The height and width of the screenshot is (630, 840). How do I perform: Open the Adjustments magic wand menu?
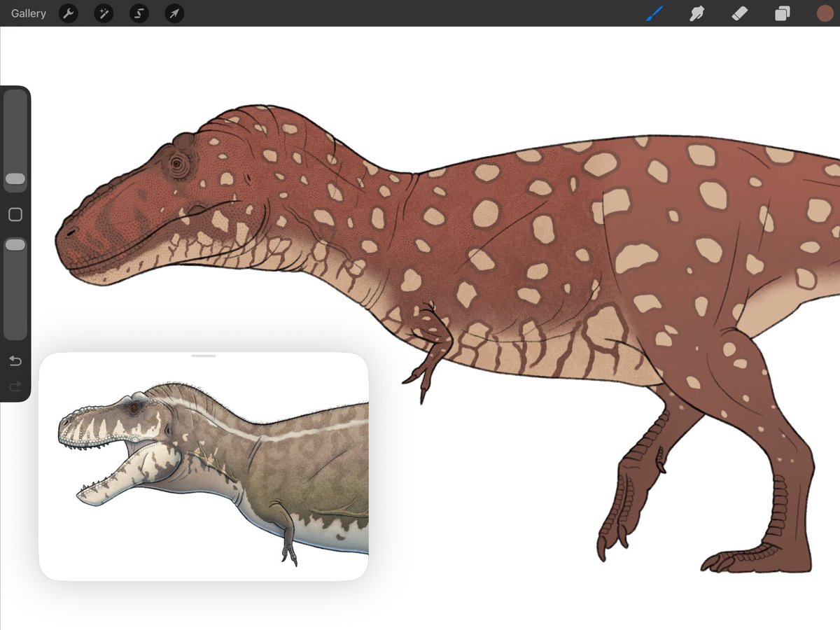pyautogui.click(x=104, y=13)
